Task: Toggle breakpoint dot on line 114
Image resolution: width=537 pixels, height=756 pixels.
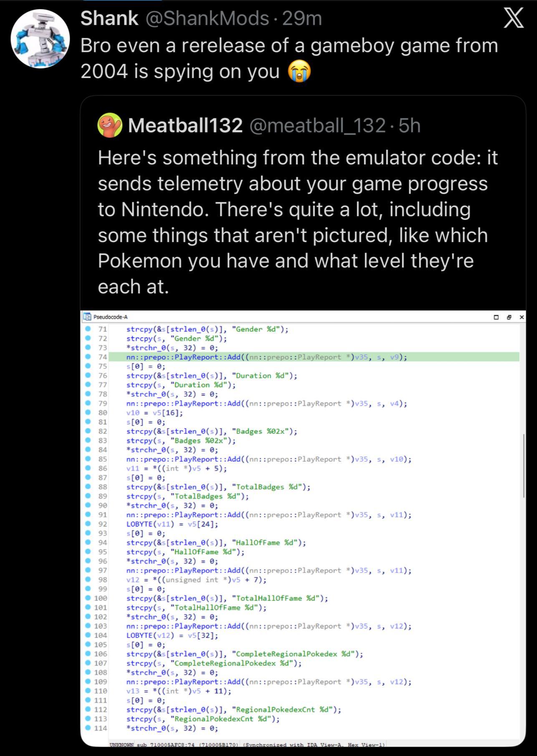Action: tap(88, 728)
